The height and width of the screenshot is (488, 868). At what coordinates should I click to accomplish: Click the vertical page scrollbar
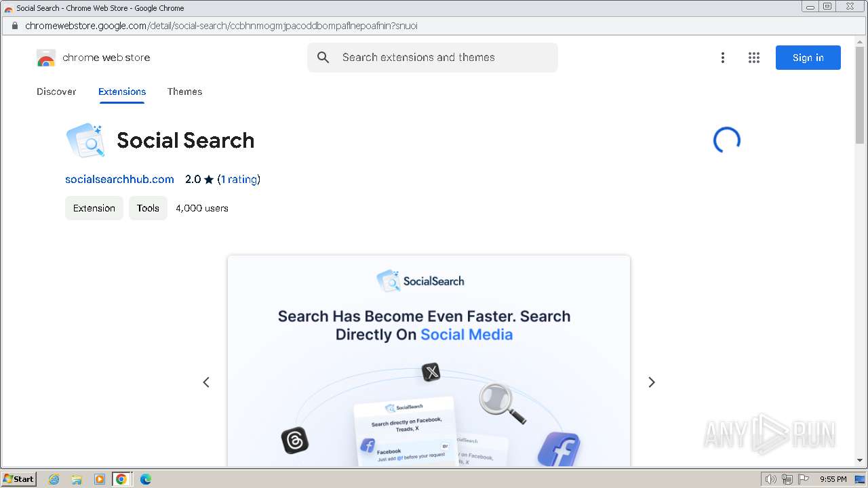861,95
